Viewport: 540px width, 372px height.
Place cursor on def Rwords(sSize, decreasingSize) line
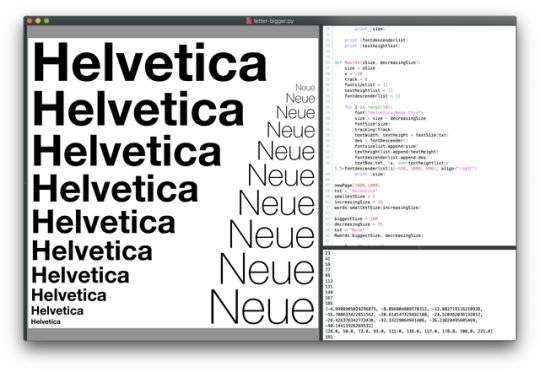(x=377, y=63)
